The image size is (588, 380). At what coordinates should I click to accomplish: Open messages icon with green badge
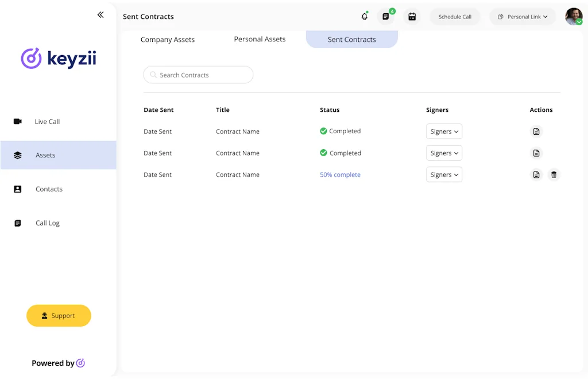(386, 17)
